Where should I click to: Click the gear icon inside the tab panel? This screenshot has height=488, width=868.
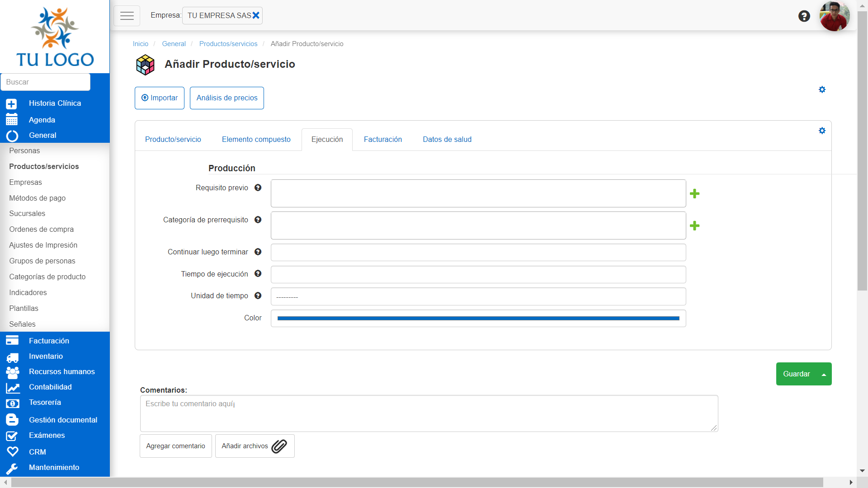click(x=822, y=131)
